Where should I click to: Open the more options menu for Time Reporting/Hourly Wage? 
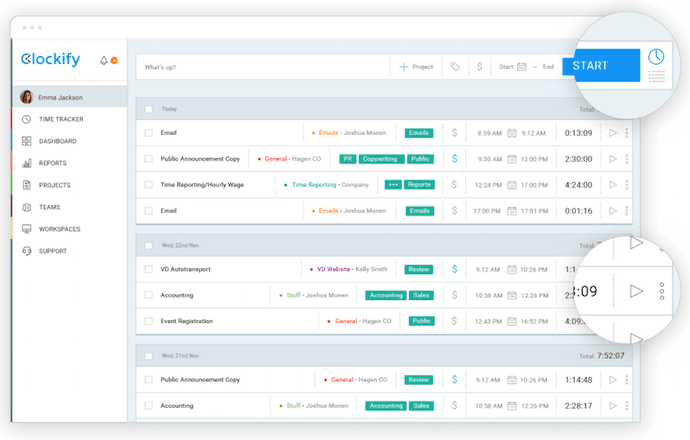(627, 185)
